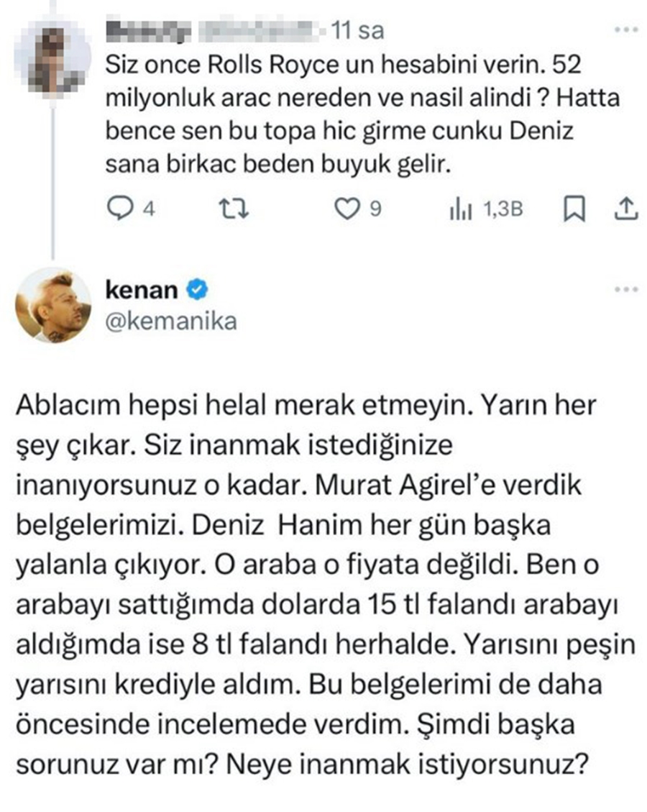Click the blurred handle beside the timestamp
The image size is (647, 812).
tap(259, 31)
